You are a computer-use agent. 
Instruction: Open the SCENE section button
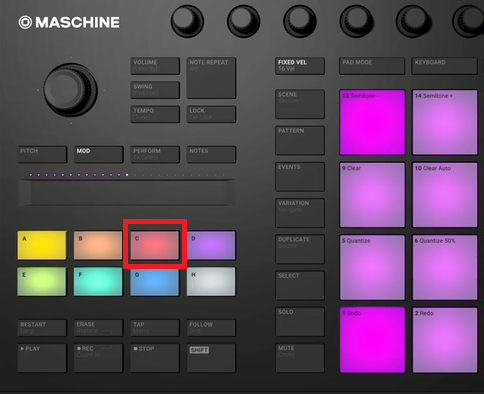point(300,104)
